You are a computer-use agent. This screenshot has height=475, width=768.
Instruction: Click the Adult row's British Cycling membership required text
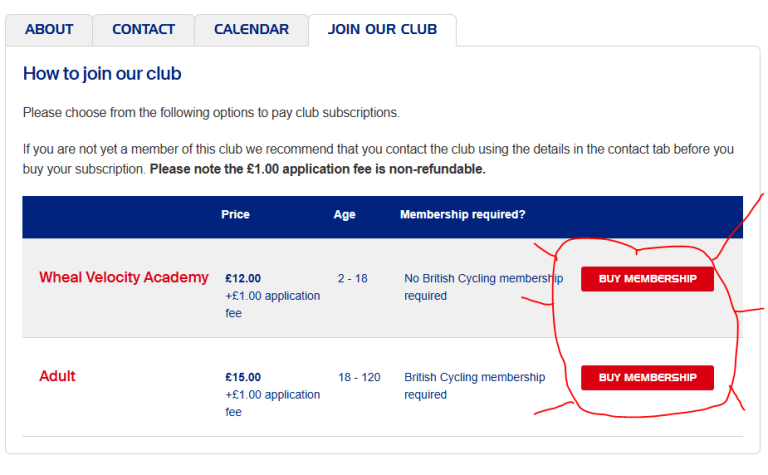coord(475,386)
